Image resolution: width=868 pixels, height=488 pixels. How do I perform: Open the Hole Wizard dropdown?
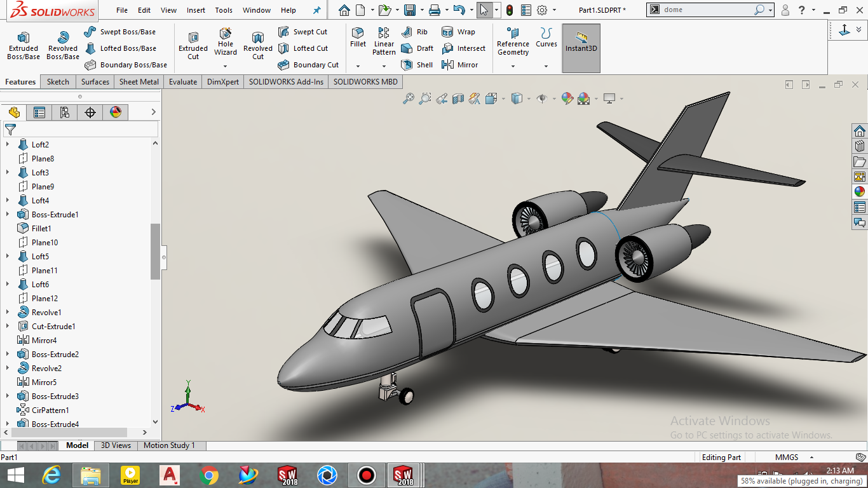click(x=225, y=66)
